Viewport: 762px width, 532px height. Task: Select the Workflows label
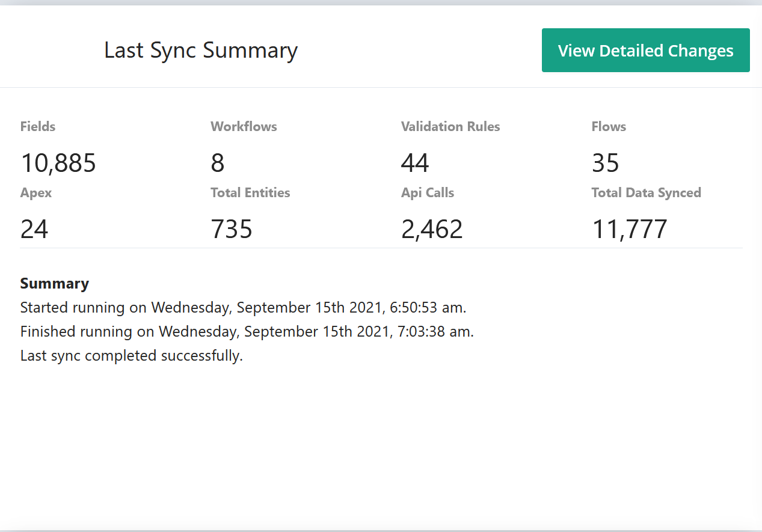pyautogui.click(x=244, y=127)
